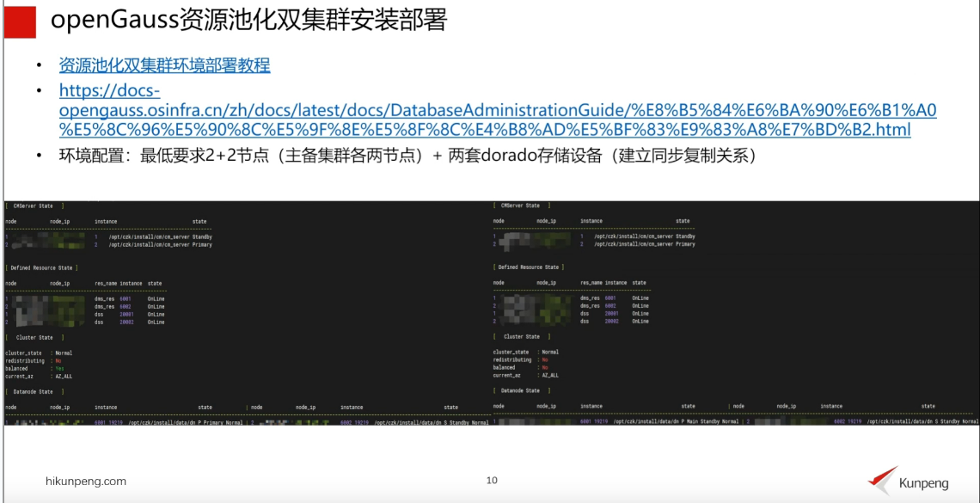Click CMServer State header in right terminal
The width and height of the screenshot is (980, 503).
point(521,205)
